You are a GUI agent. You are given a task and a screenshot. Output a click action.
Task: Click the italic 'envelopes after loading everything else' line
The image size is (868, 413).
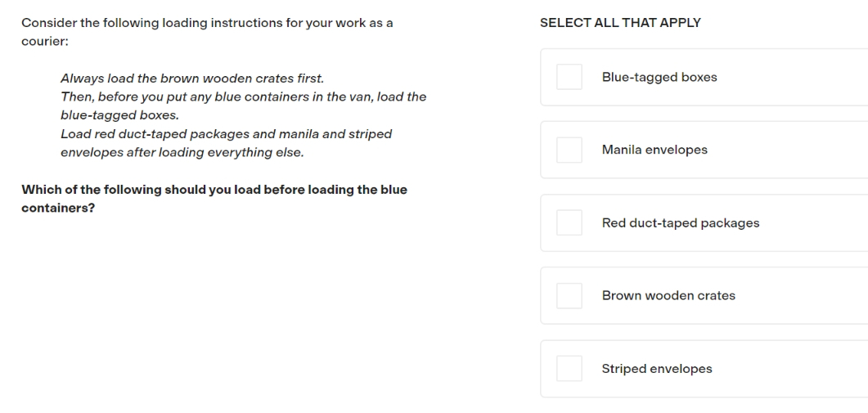pos(182,152)
